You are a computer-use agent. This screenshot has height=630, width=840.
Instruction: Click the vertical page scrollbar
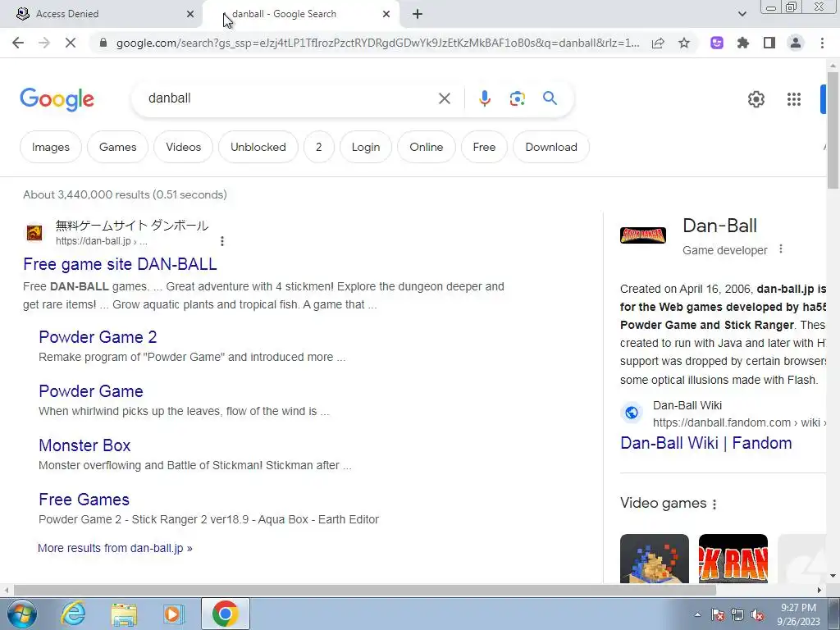[833, 129]
